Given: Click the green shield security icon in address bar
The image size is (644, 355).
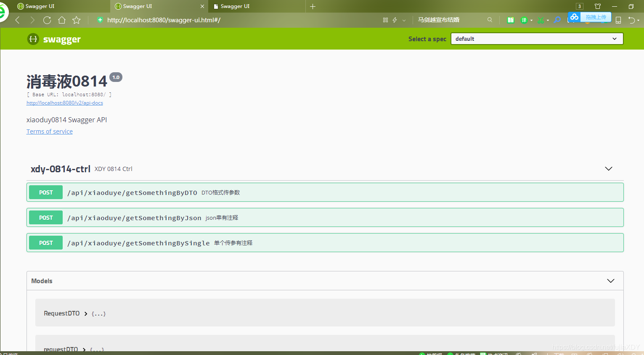Looking at the screenshot, I should point(100,20).
